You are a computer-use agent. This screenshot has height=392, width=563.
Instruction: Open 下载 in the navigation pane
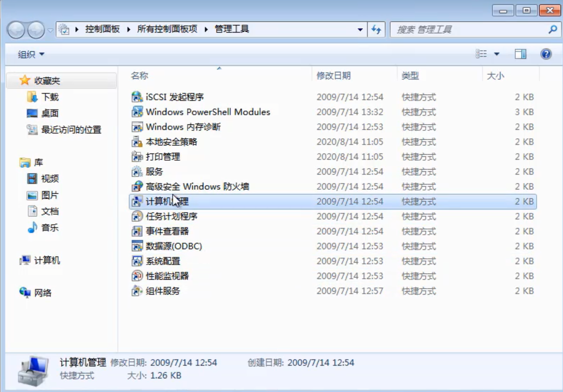(x=50, y=97)
